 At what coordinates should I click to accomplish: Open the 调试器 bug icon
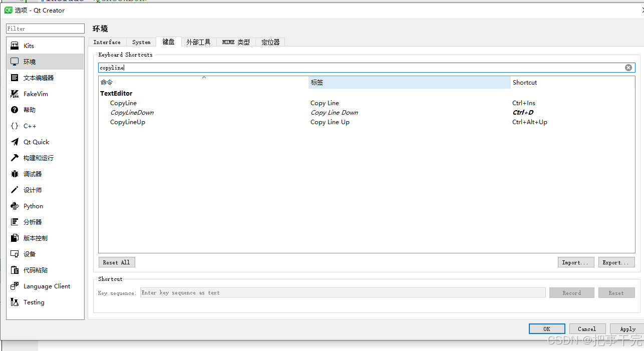(15, 174)
